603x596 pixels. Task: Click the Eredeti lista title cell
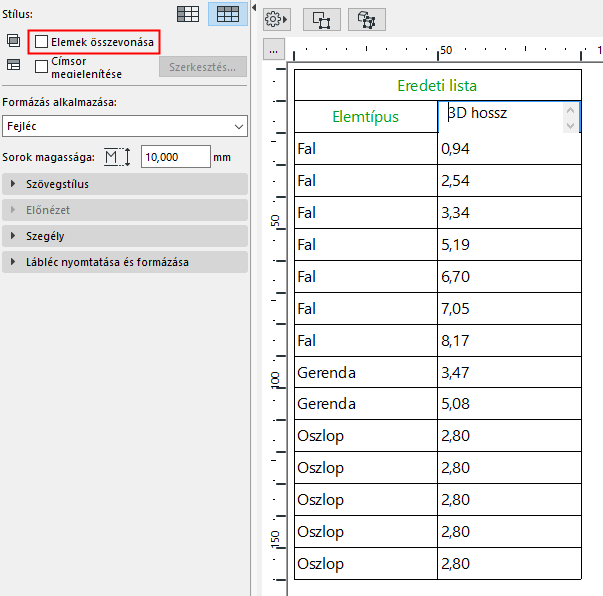(437, 85)
